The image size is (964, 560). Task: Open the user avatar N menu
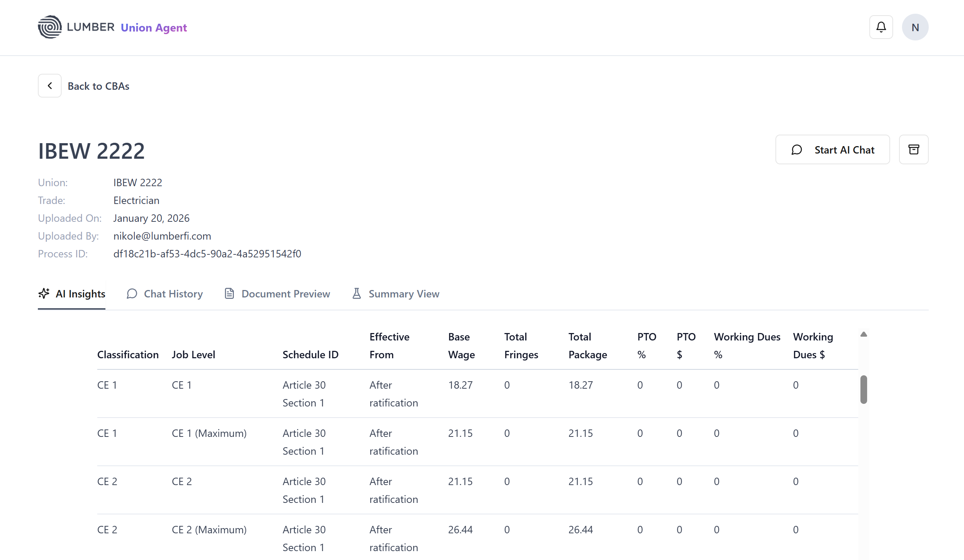click(x=915, y=27)
